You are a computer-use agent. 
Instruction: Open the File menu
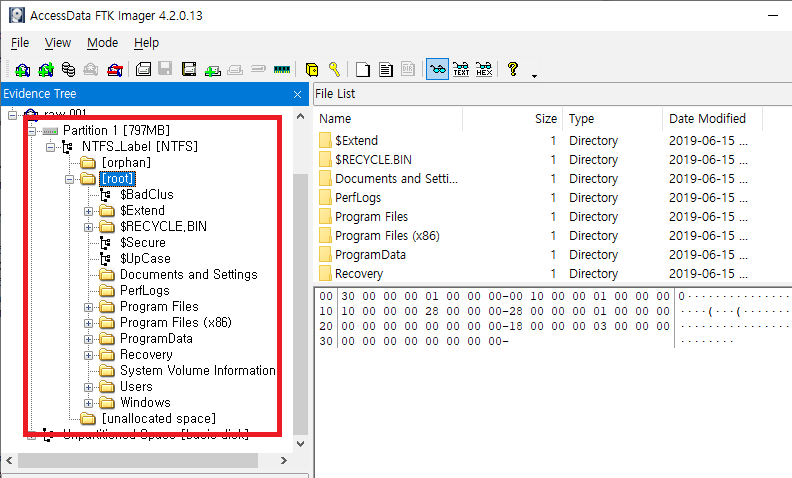(20, 43)
